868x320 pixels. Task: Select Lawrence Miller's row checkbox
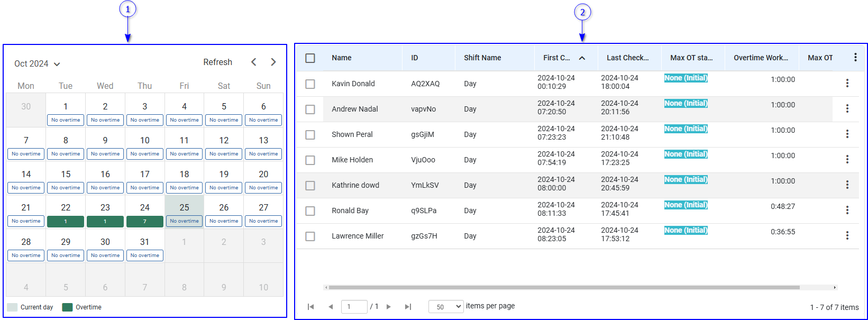pos(310,236)
